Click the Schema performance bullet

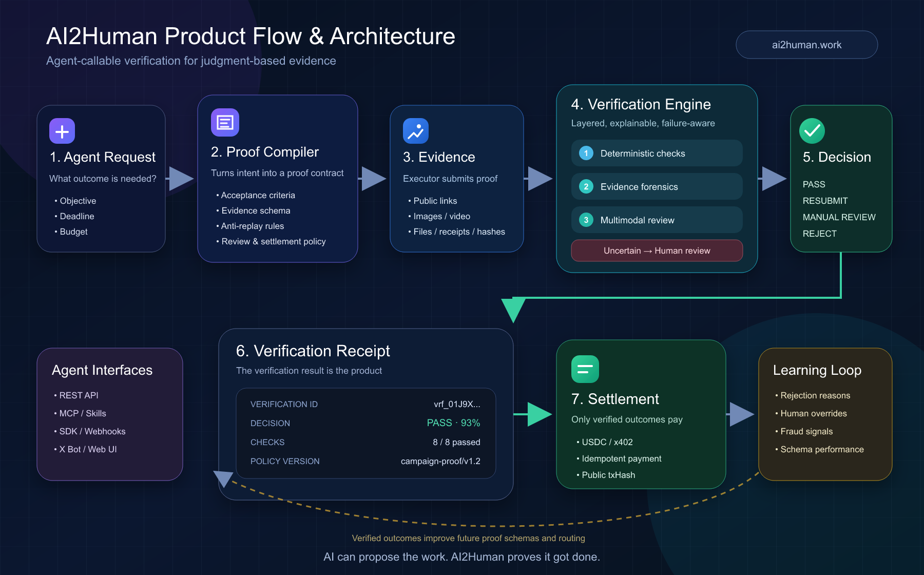click(819, 449)
